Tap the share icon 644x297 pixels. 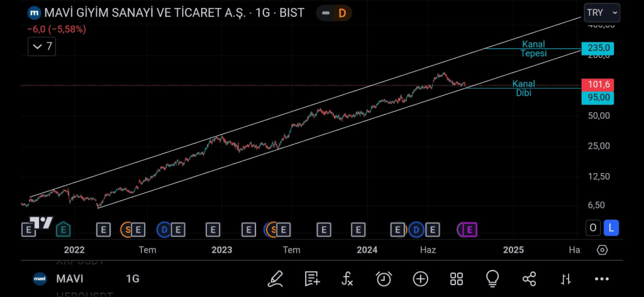pos(529,279)
